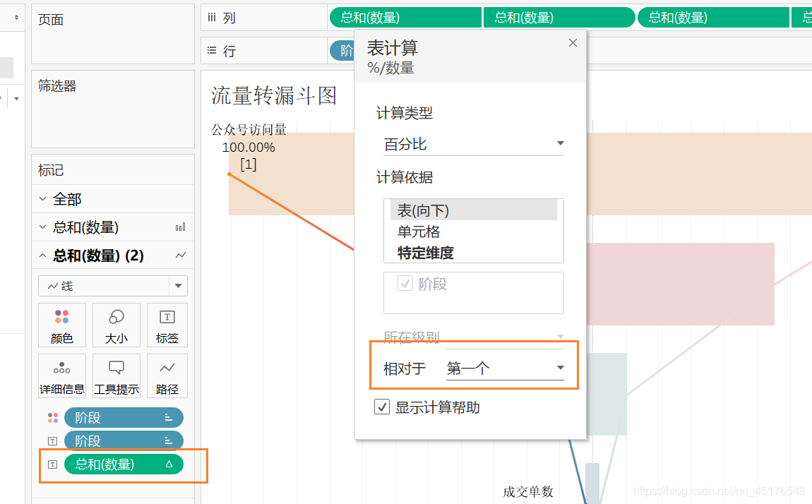
Task: Click the 100.00% label
Action: pos(249,148)
